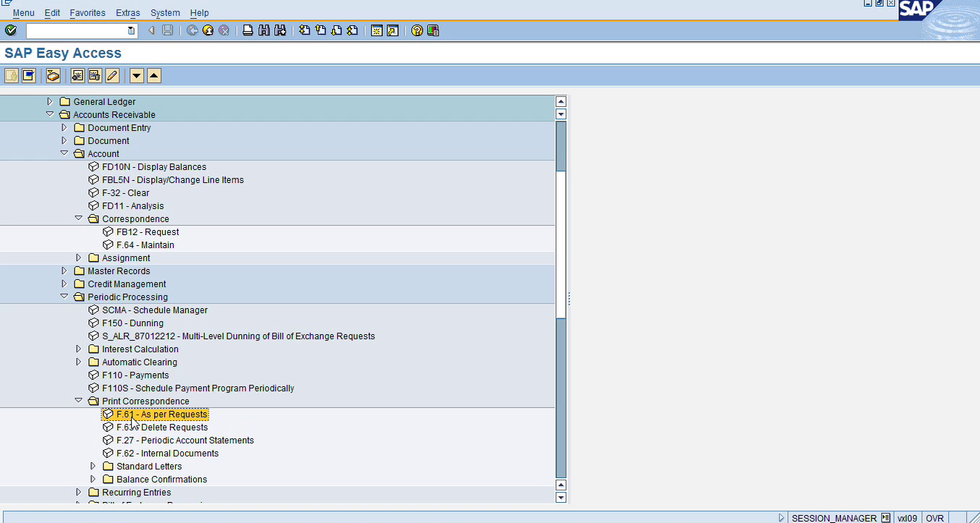Select F150 - Dunning transaction
The width and height of the screenshot is (980, 523).
pos(132,323)
